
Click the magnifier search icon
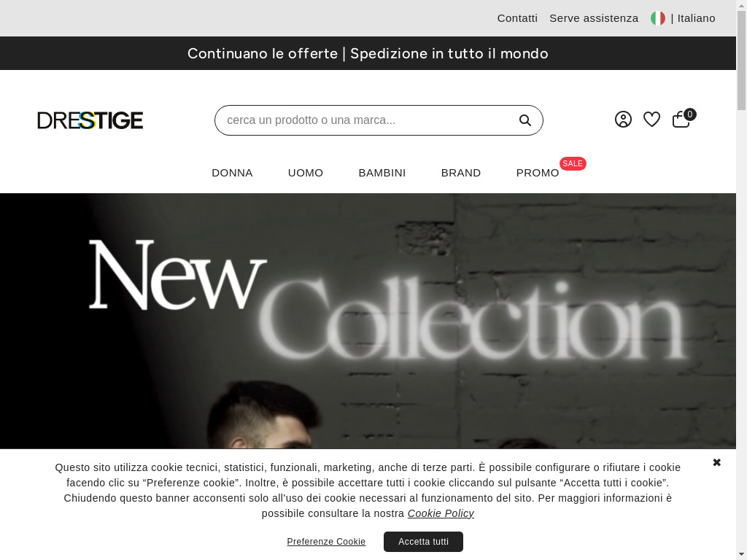point(525,120)
